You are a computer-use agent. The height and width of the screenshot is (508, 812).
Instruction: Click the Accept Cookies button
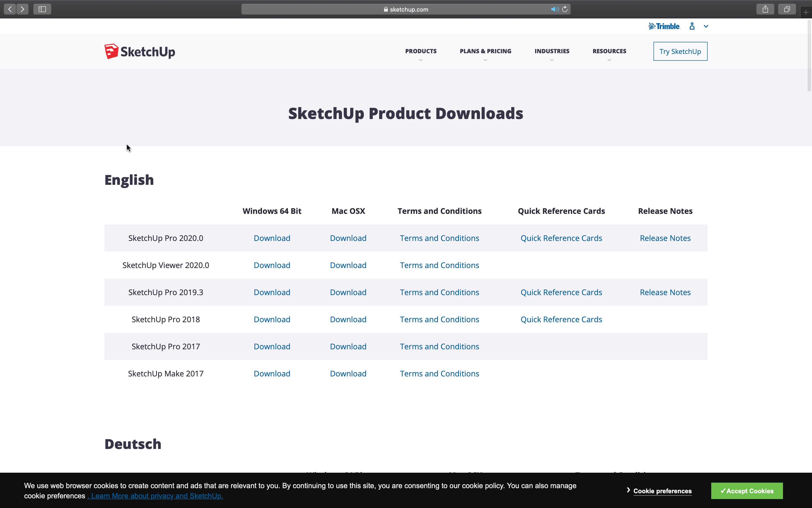747,491
